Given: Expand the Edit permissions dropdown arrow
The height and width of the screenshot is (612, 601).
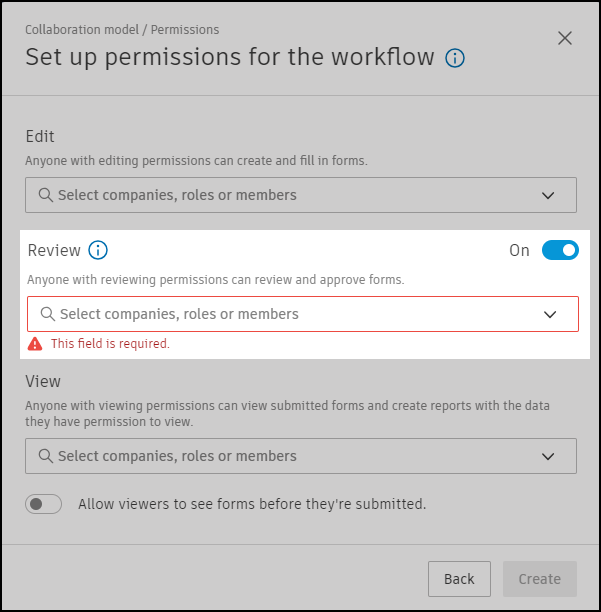Looking at the screenshot, I should tap(548, 196).
